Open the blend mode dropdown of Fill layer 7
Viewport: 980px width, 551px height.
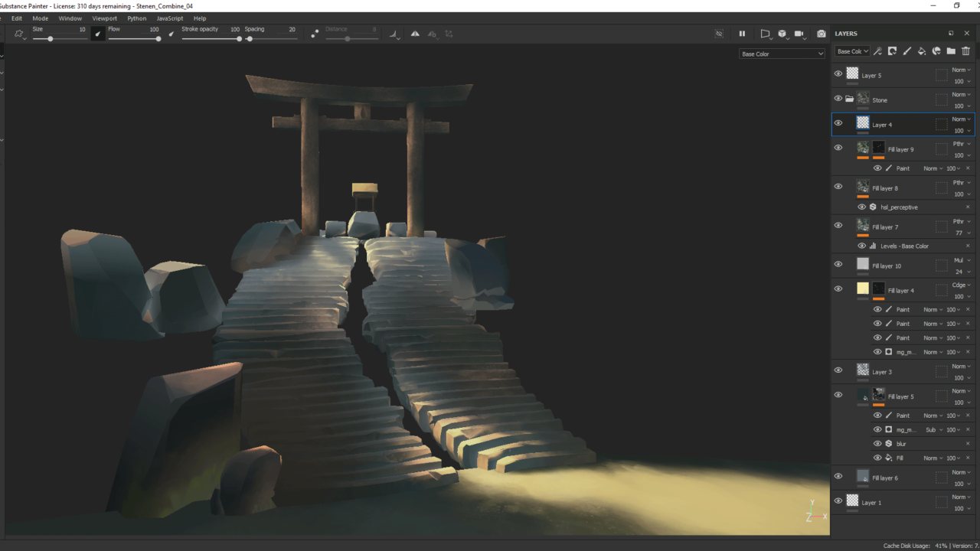click(962, 221)
